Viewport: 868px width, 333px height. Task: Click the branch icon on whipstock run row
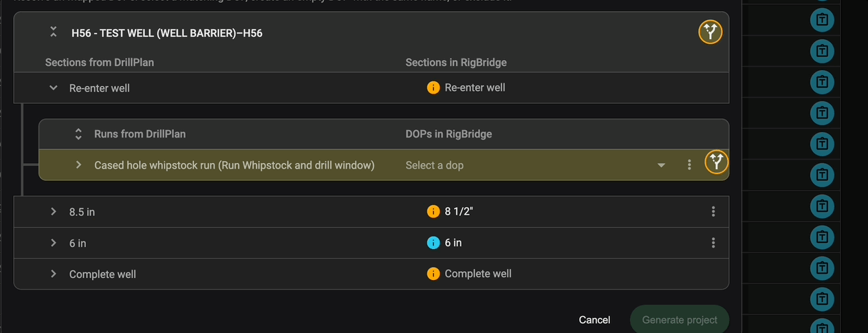[x=717, y=162]
